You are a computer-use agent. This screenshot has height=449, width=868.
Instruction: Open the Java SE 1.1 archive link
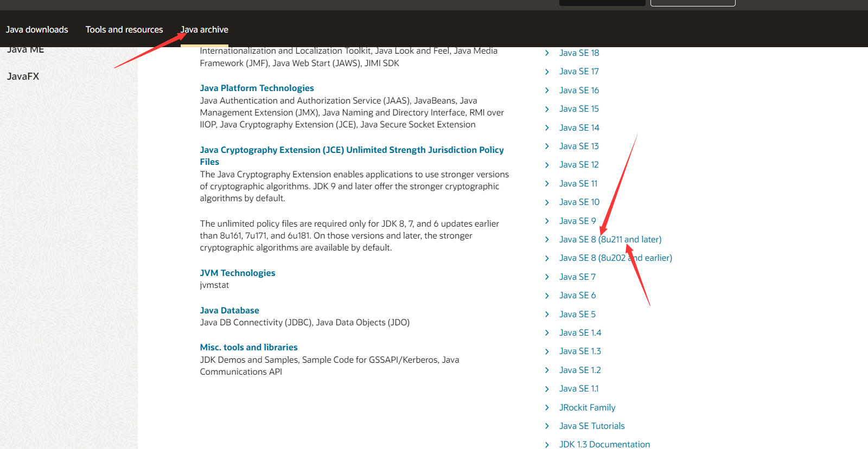click(579, 388)
